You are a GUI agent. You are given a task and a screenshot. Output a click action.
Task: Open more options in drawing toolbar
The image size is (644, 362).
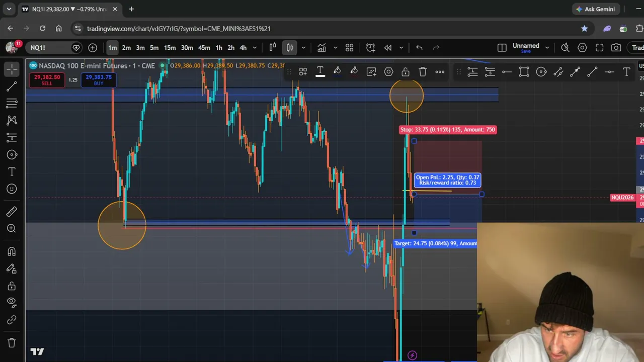point(440,72)
